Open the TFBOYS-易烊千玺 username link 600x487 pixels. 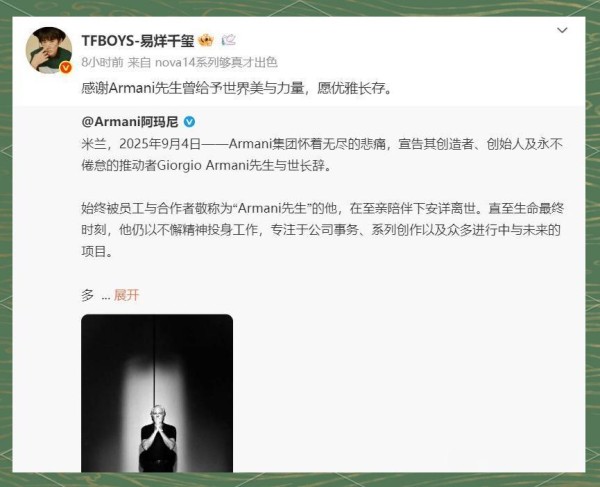pyautogui.click(x=138, y=41)
